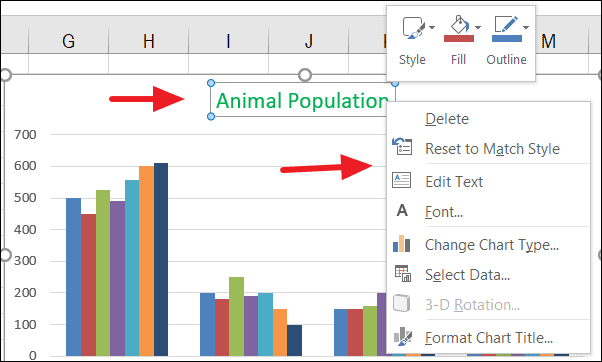
Task: Expand the Fill color dropdown arrow
Action: pos(478,27)
